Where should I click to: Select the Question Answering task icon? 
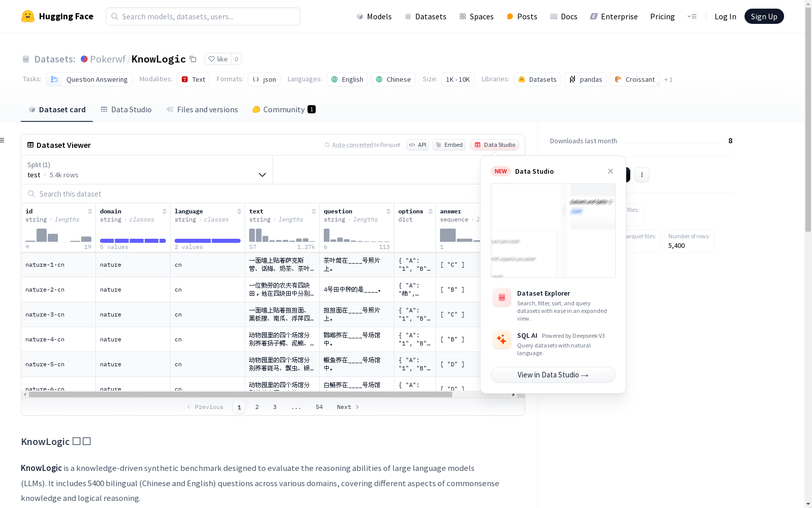click(54, 79)
